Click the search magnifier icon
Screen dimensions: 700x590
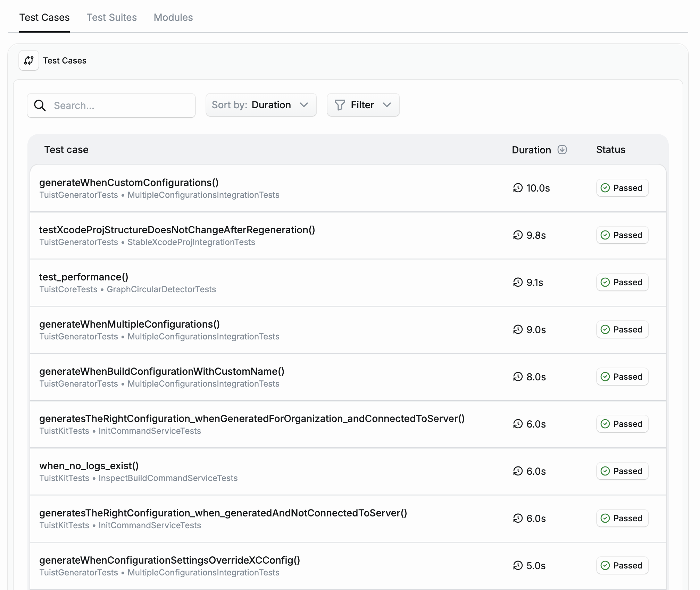point(40,105)
